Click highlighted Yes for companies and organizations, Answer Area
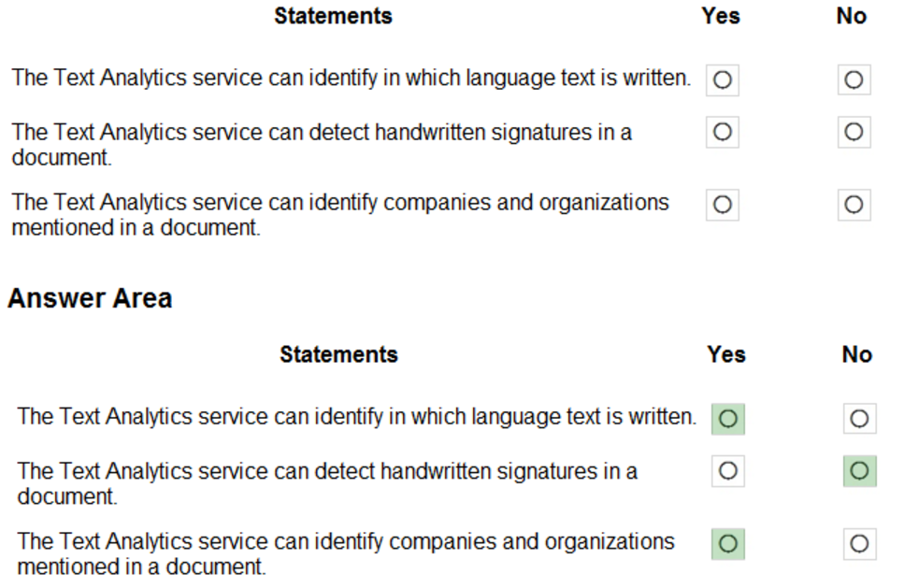This screenshot has height=588, width=904. click(727, 542)
